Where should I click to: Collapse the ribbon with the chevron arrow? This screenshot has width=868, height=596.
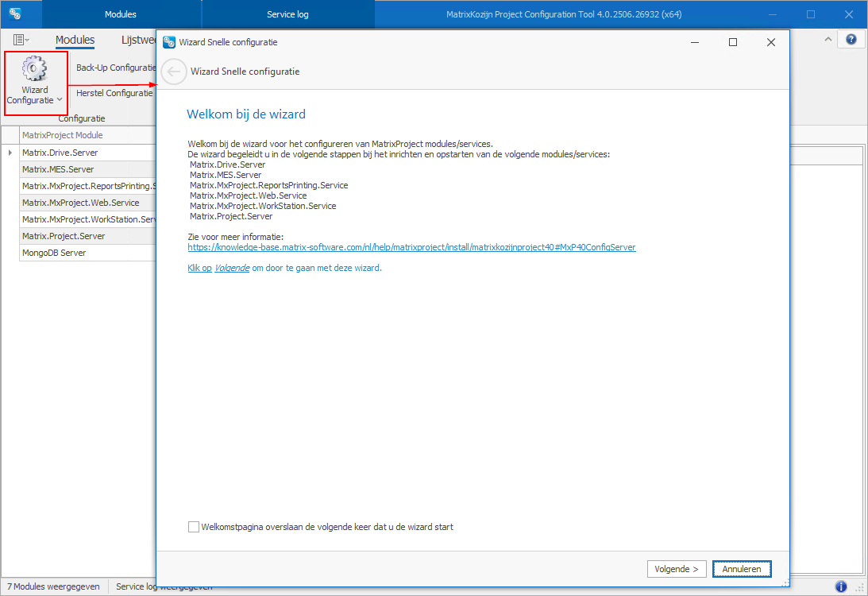click(x=827, y=39)
